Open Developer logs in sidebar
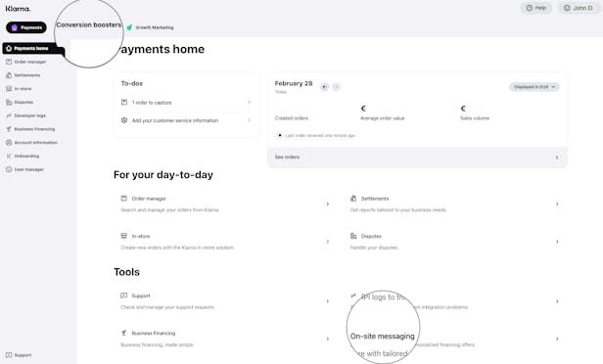The width and height of the screenshot is (603, 364). [30, 115]
